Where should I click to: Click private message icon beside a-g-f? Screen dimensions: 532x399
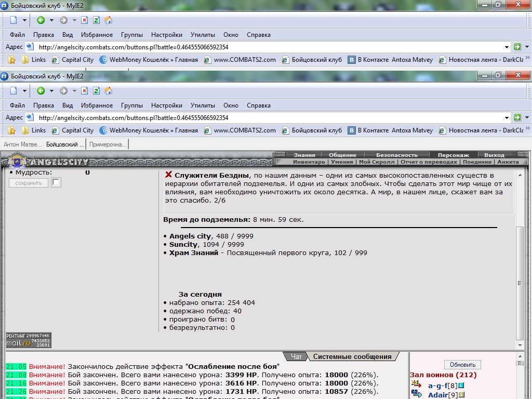point(416,384)
